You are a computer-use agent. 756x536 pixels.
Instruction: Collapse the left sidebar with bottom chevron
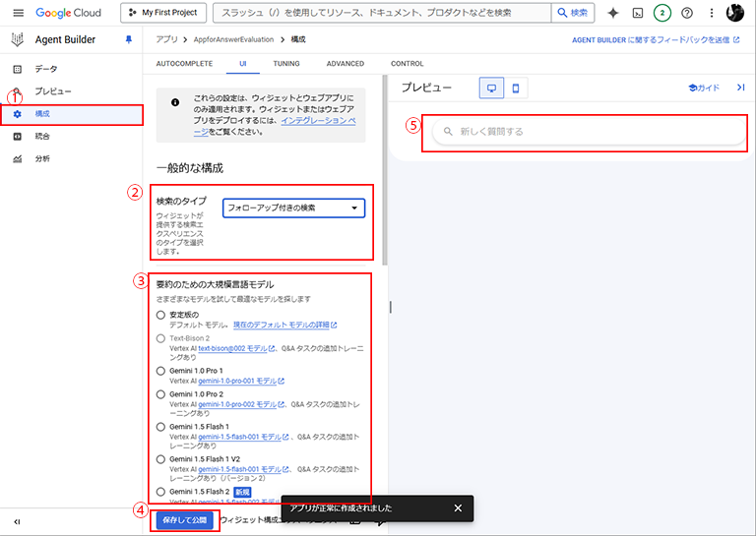17,521
